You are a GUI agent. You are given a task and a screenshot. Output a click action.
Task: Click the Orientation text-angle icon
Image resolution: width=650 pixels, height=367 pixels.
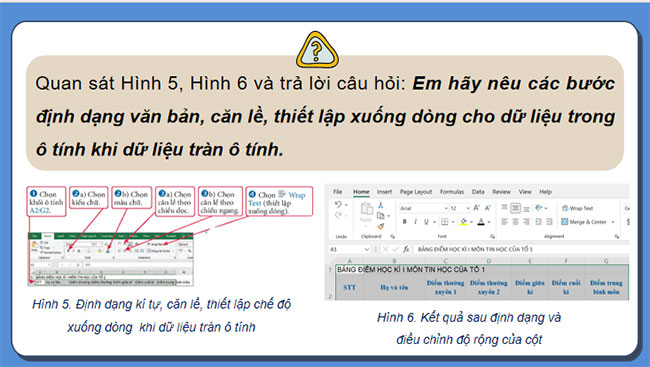coord(538,208)
